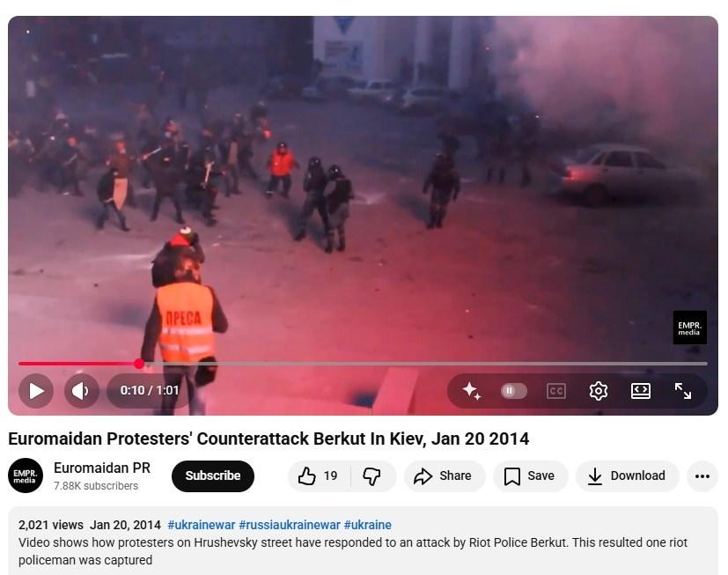
Task: Open the more actions menu
Action: (x=702, y=475)
